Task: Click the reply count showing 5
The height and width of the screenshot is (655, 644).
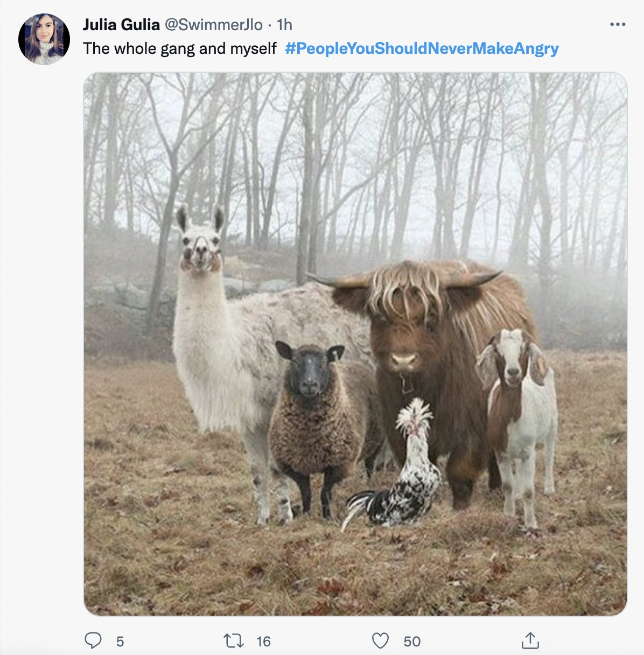Action: (120, 641)
